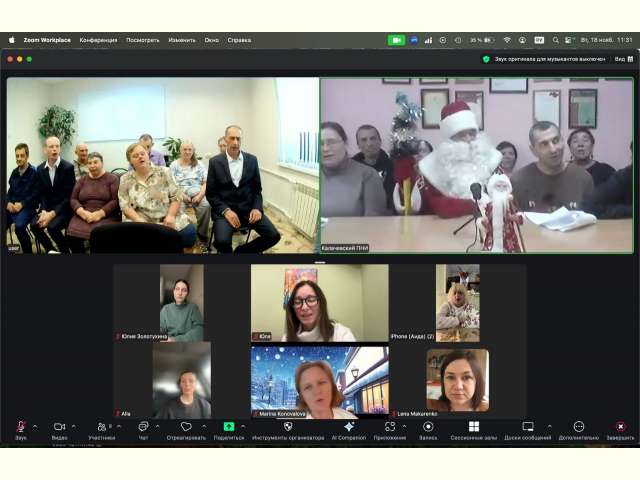Open Сессионные залы breakout rooms
This screenshot has height=480, width=640.
(474, 427)
